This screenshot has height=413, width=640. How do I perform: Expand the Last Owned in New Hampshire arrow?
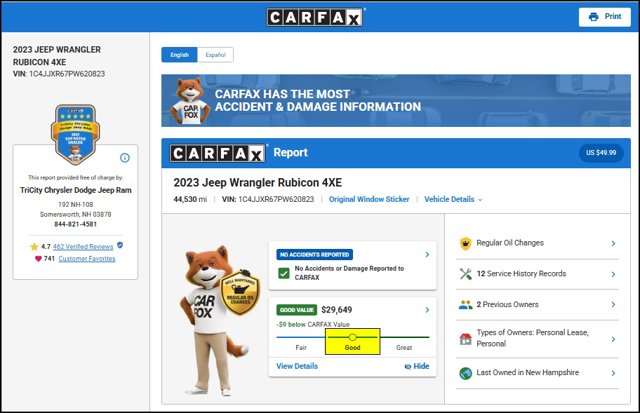pos(613,373)
